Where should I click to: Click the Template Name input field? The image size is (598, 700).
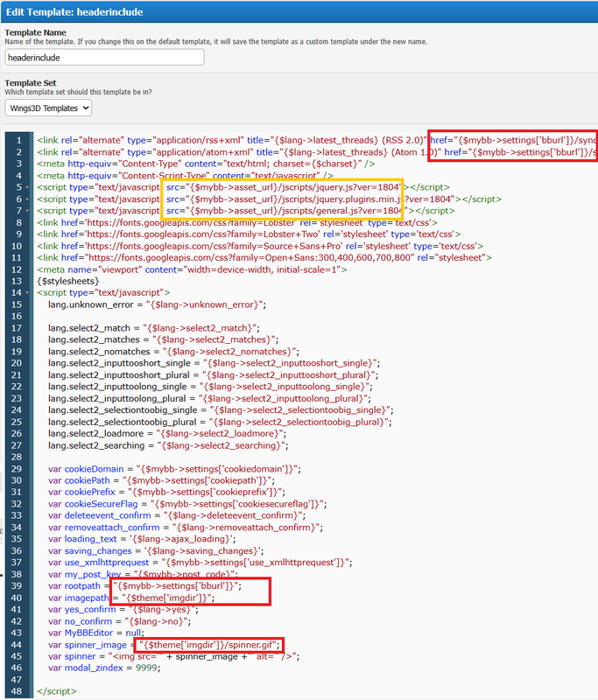[x=104, y=58]
